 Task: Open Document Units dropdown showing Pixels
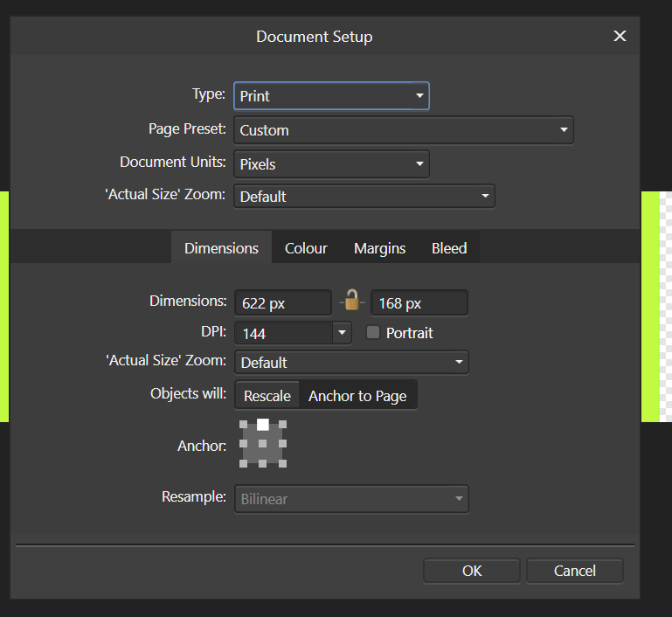pos(331,164)
